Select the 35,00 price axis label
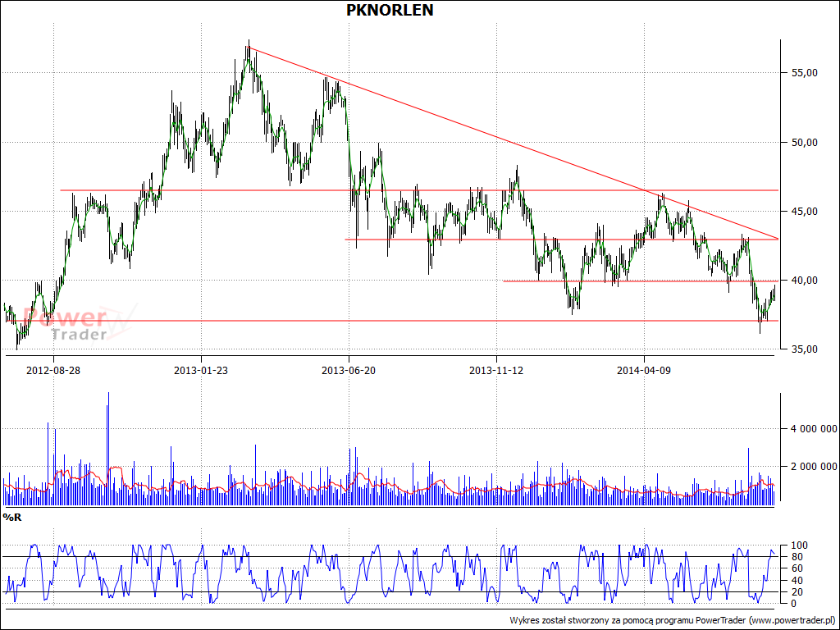The width and height of the screenshot is (840, 630). click(804, 349)
